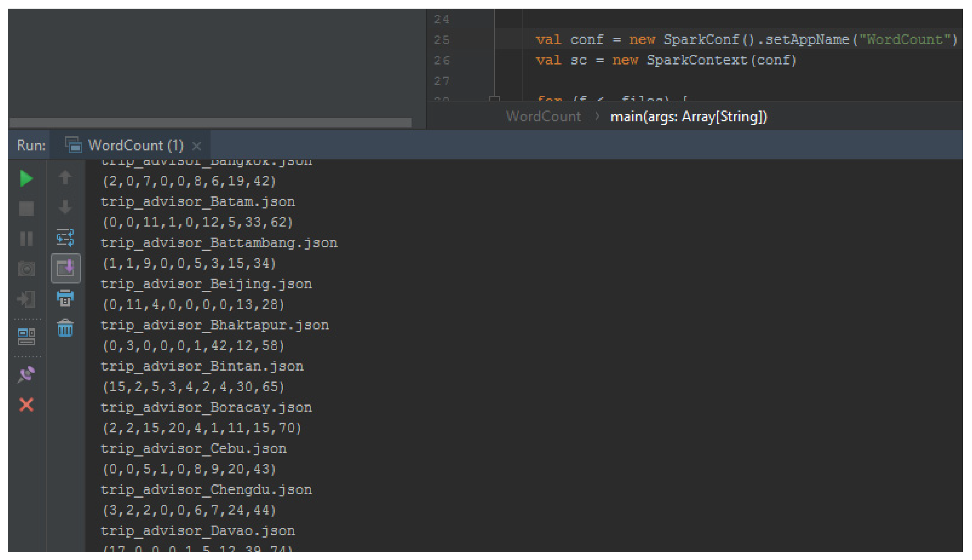Click the Print console output icon
Viewport: 972px width, 560px height.
(x=65, y=298)
